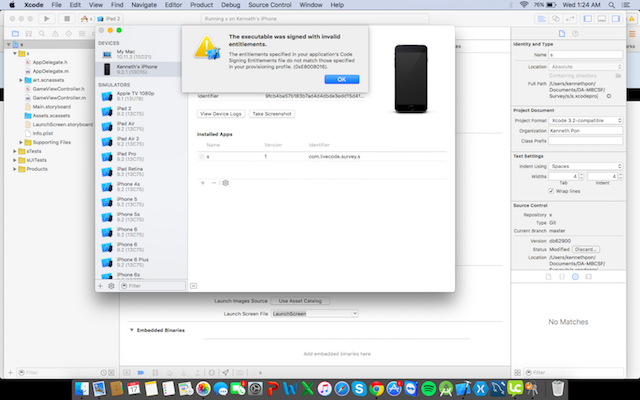
Task: Click the gear icon under Installed Apps
Action: click(226, 183)
